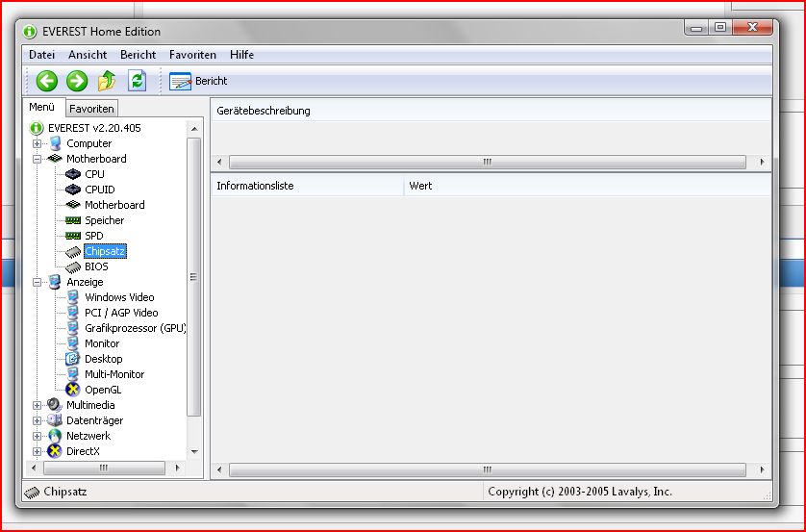Refresh using the green arrows page icon
806x532 pixels.
click(x=137, y=81)
